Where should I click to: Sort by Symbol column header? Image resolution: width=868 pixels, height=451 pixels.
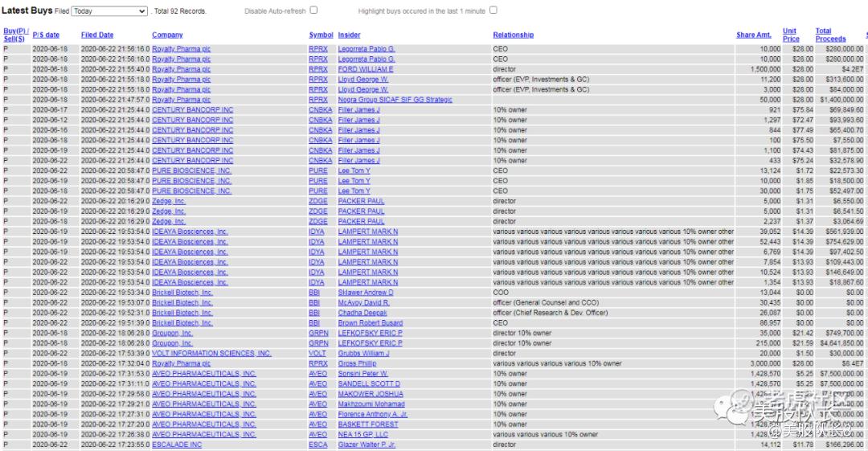point(321,35)
